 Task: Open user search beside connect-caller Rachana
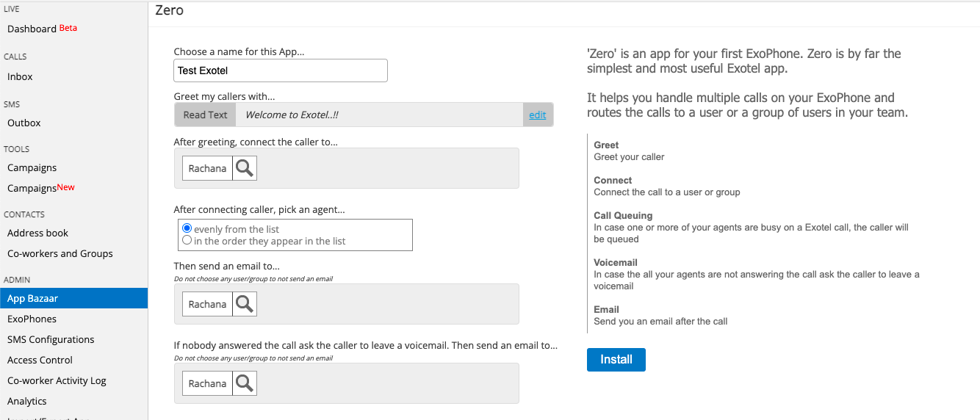(x=245, y=168)
